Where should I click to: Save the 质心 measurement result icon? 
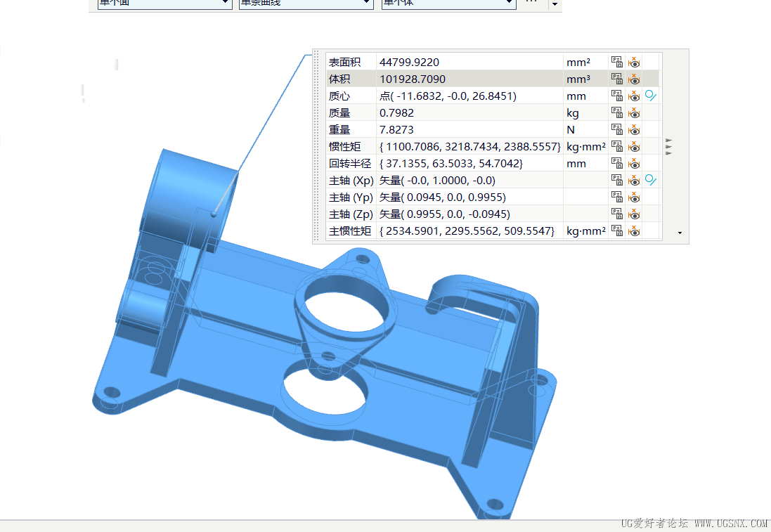[x=616, y=96]
